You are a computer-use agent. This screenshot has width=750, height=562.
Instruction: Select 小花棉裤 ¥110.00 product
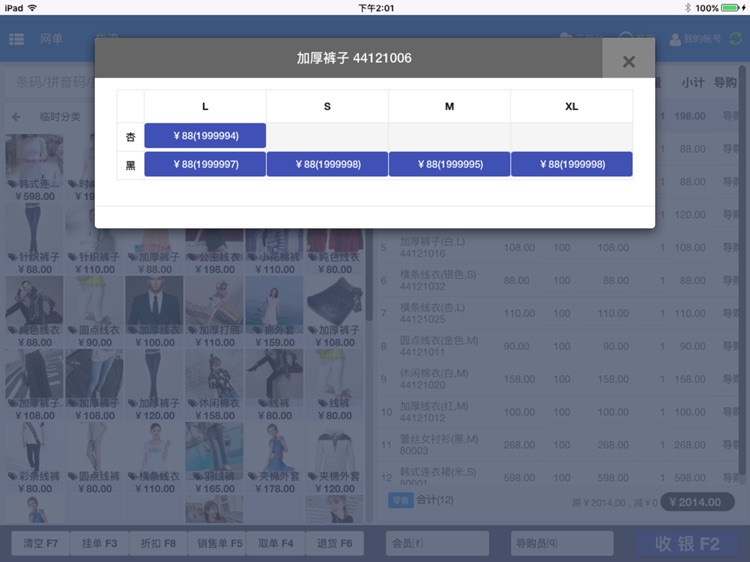[274, 251]
